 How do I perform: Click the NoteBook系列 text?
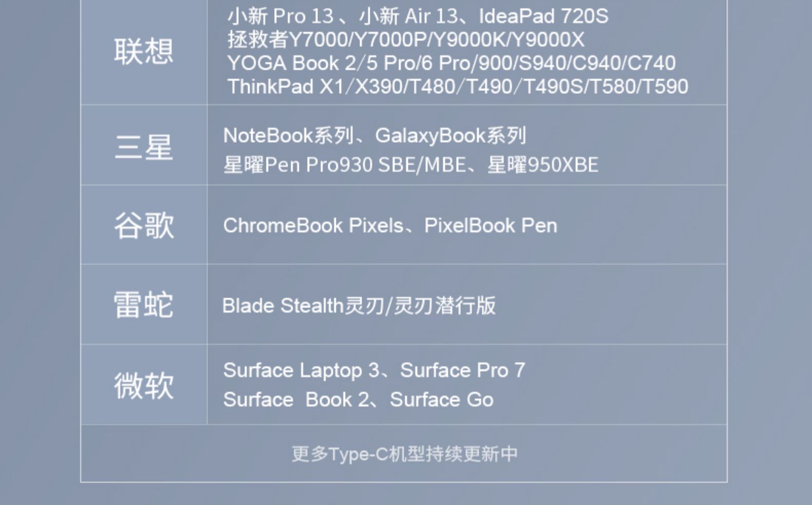[289, 136]
